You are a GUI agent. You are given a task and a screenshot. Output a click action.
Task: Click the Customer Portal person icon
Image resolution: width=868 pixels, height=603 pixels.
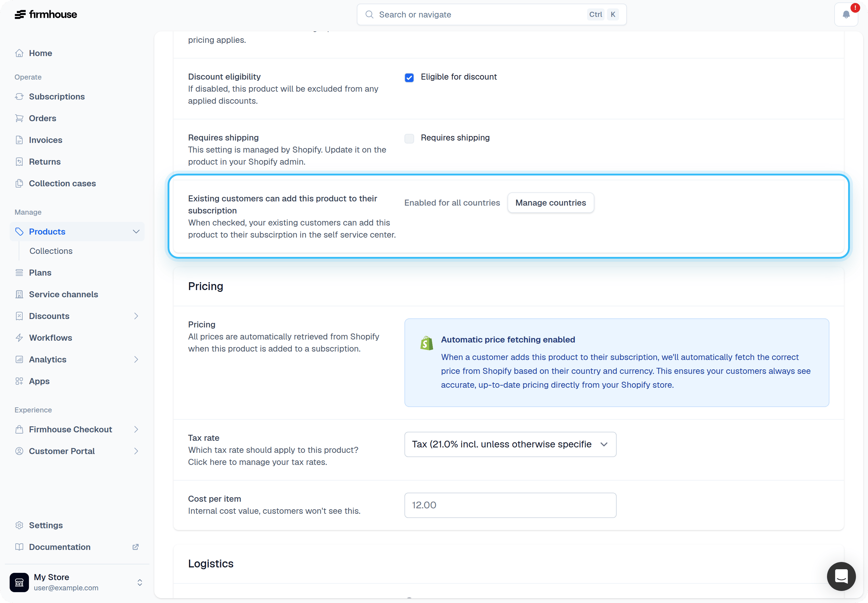(19, 451)
